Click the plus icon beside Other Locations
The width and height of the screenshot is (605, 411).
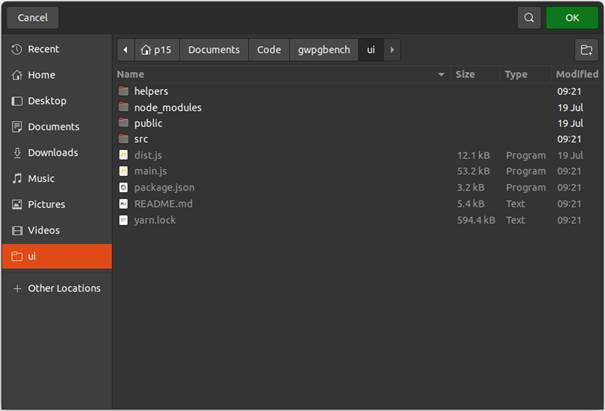[x=17, y=288]
